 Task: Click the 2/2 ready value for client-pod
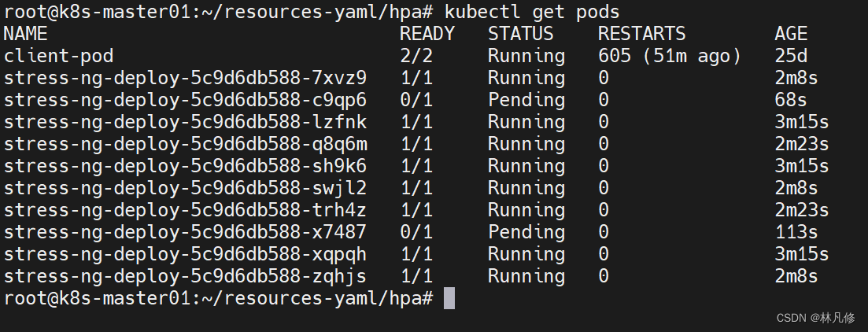[x=416, y=56]
